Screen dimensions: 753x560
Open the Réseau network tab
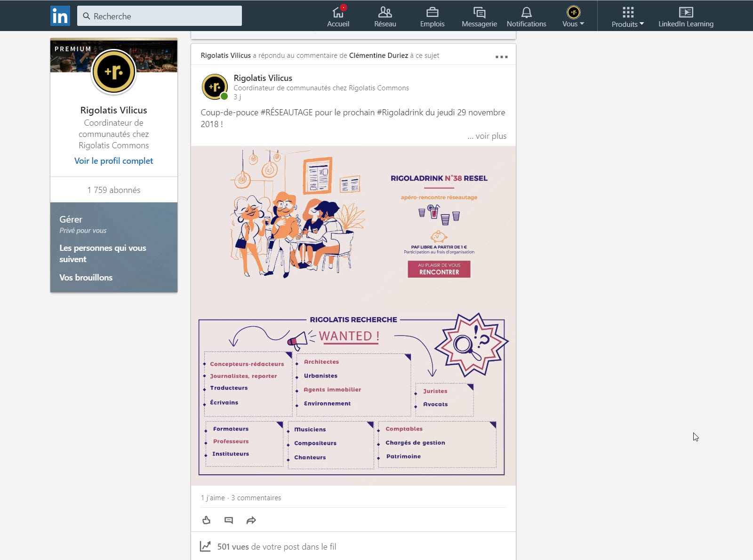pos(385,16)
